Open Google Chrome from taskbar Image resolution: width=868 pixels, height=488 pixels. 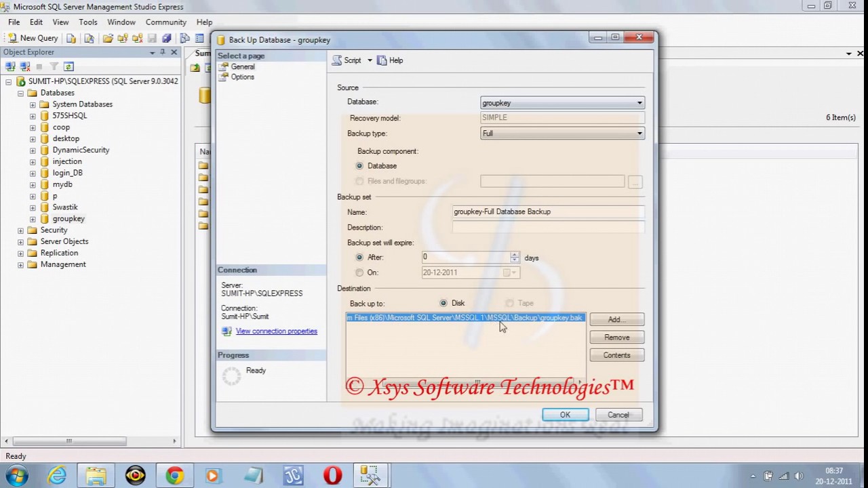175,475
